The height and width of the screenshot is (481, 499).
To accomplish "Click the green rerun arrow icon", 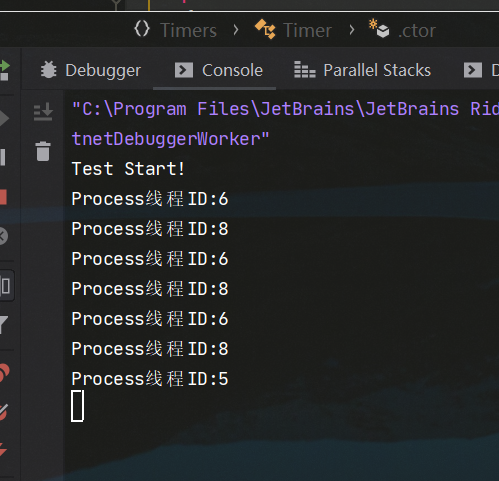I will tap(5, 70).
